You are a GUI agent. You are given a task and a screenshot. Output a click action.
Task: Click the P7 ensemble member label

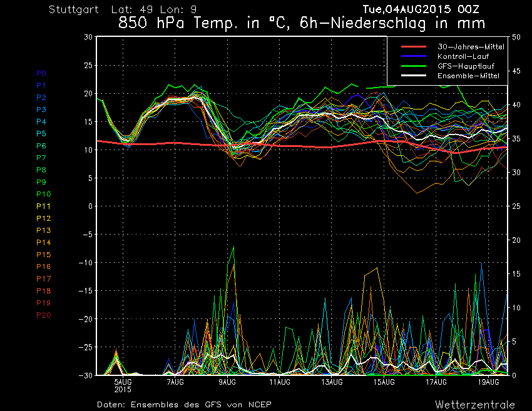point(41,158)
